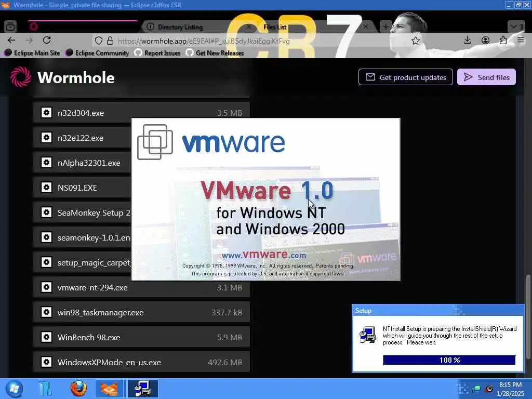
Task: Click the VMware 1.0 splash screen image
Action: coord(265,199)
